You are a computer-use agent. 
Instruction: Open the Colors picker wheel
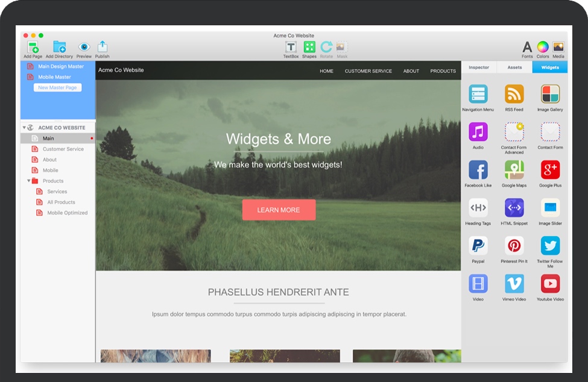point(543,47)
